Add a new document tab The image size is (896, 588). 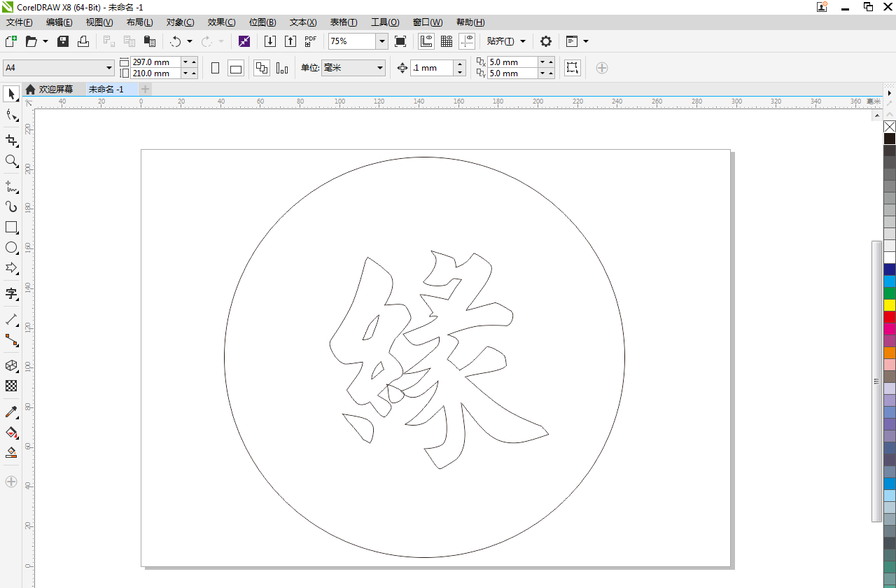[145, 89]
